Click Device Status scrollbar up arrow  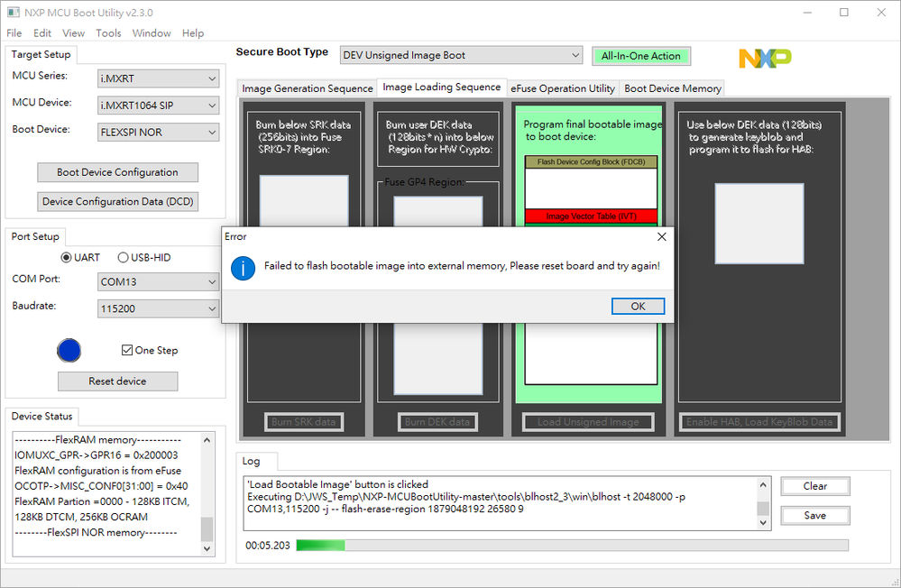click(x=207, y=440)
